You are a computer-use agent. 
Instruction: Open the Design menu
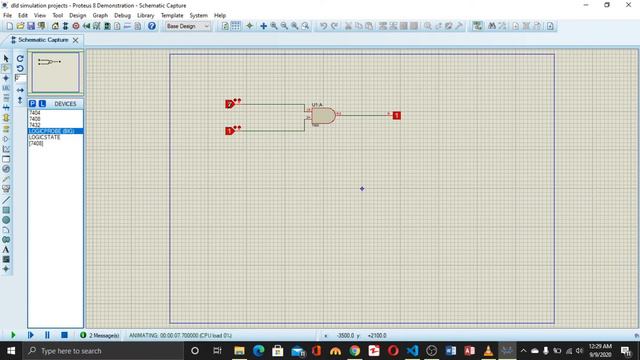[78, 16]
